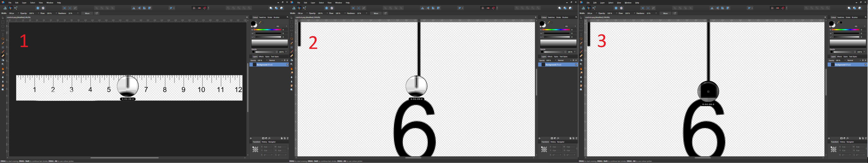Expand the Width dropdown in the left window

(18, 13)
